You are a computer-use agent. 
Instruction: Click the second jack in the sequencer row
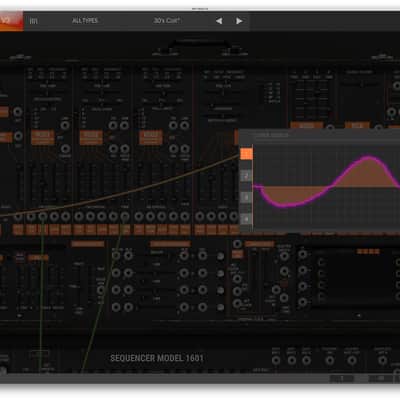pos(292,360)
